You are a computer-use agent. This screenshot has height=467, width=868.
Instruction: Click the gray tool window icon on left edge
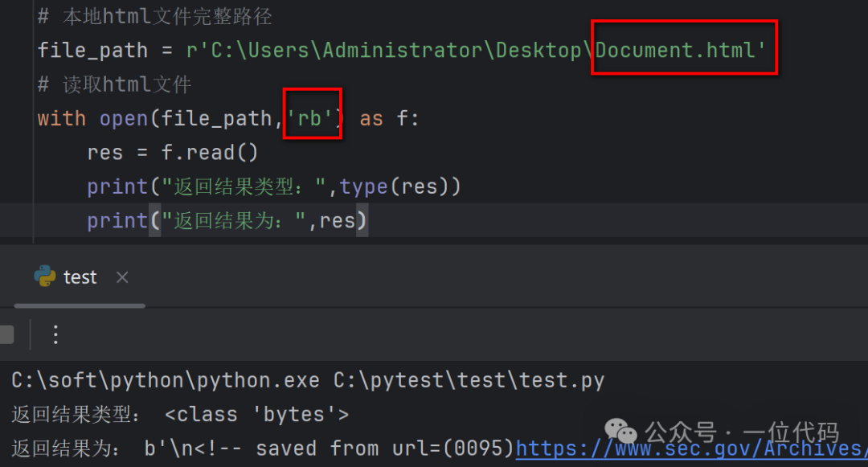(x=8, y=334)
